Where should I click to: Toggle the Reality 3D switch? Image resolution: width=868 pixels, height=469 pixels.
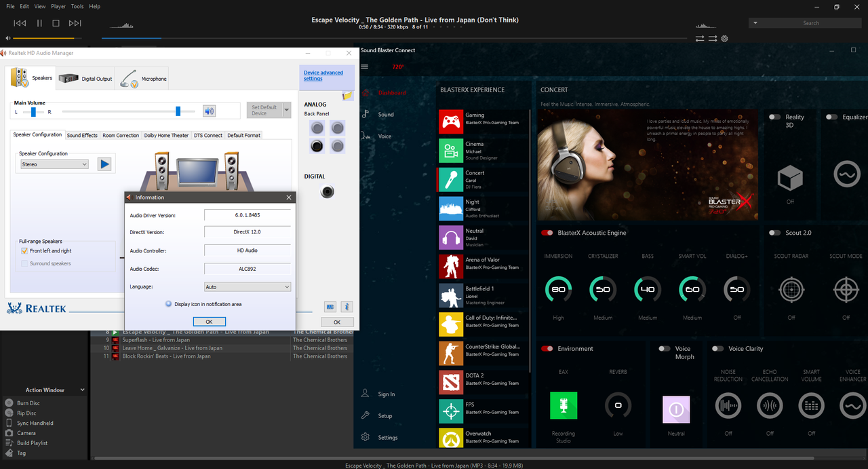coord(774,117)
